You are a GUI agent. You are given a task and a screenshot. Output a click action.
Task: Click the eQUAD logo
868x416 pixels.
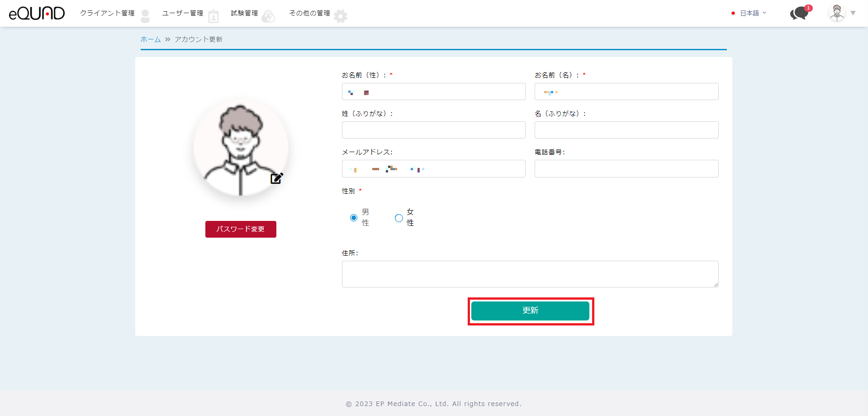pyautogui.click(x=37, y=14)
